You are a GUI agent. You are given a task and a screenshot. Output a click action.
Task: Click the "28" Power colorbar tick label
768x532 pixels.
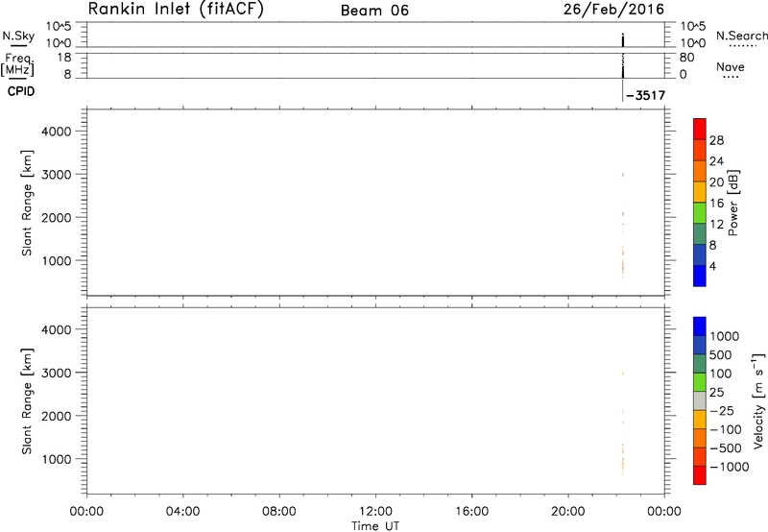[716, 140]
